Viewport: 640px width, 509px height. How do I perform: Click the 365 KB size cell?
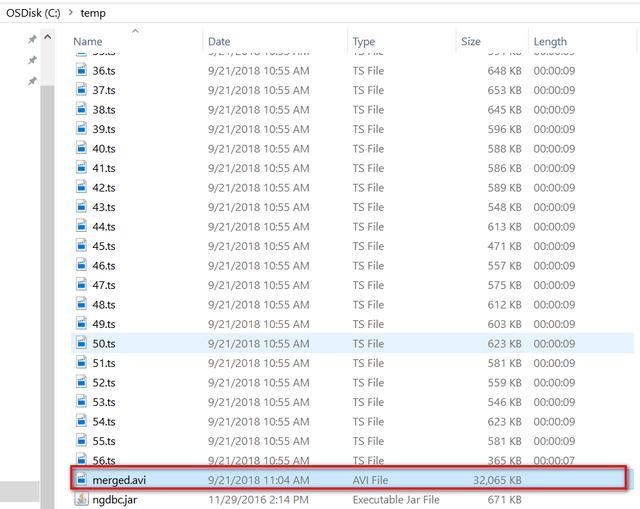click(x=504, y=460)
